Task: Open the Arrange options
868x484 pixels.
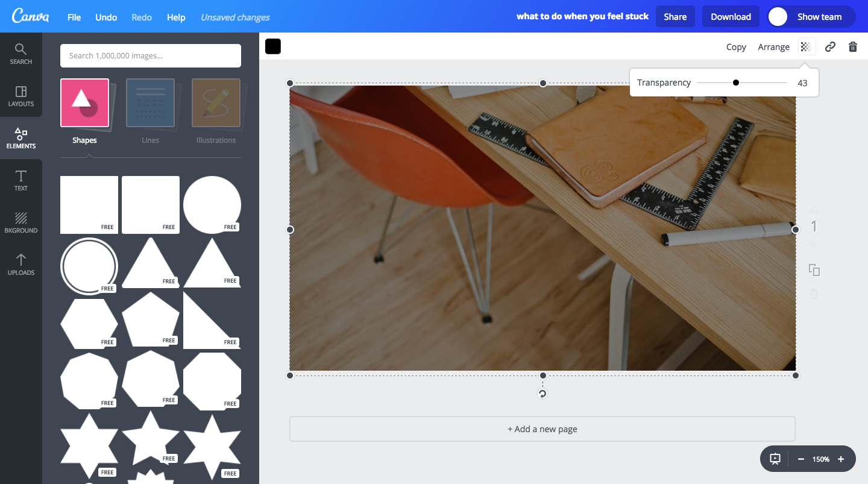Action: [x=773, y=47]
